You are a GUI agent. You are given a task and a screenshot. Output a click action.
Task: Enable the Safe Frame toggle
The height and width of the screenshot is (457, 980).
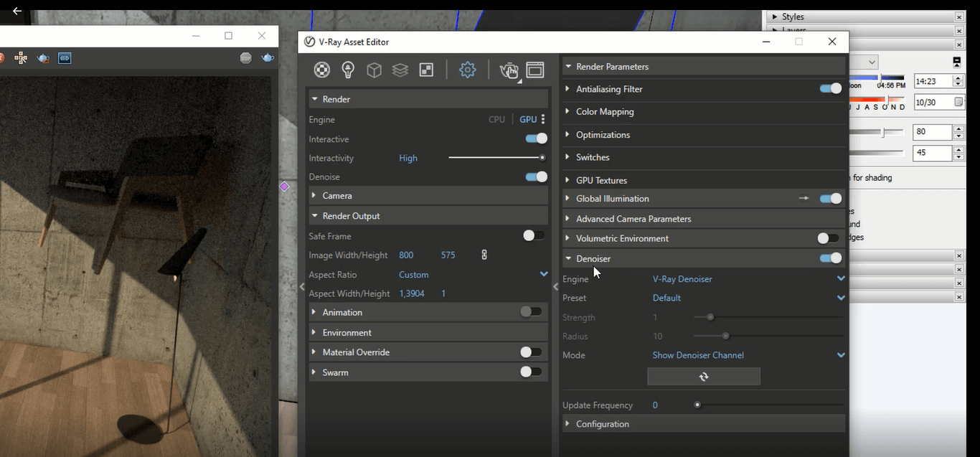tap(533, 235)
